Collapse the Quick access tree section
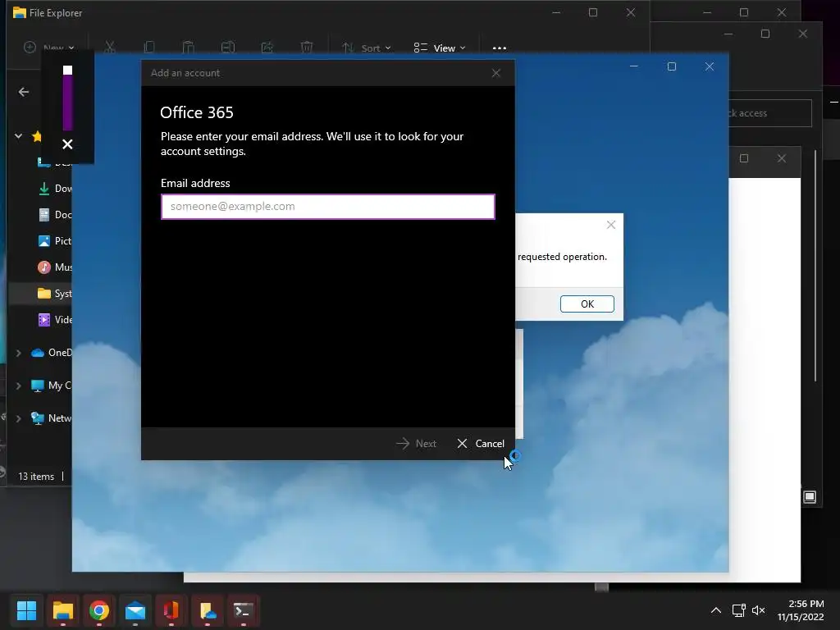840x630 pixels. [x=18, y=136]
